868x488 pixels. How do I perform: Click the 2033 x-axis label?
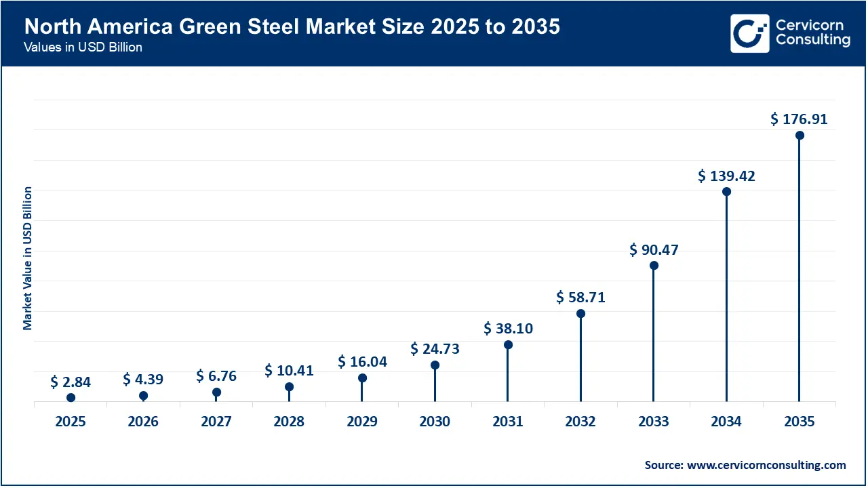point(654,422)
